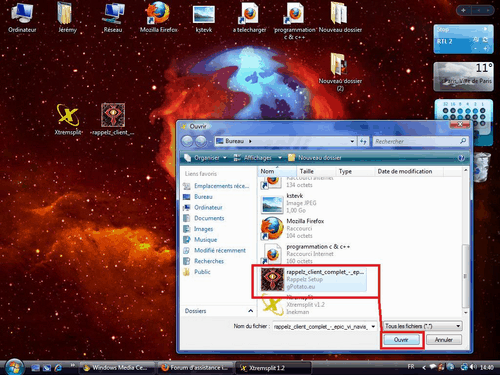The width and height of the screenshot is (500, 375).
Task: Switch to 'Forum d'assistance' taskbar button
Action: pyautogui.click(x=196, y=367)
